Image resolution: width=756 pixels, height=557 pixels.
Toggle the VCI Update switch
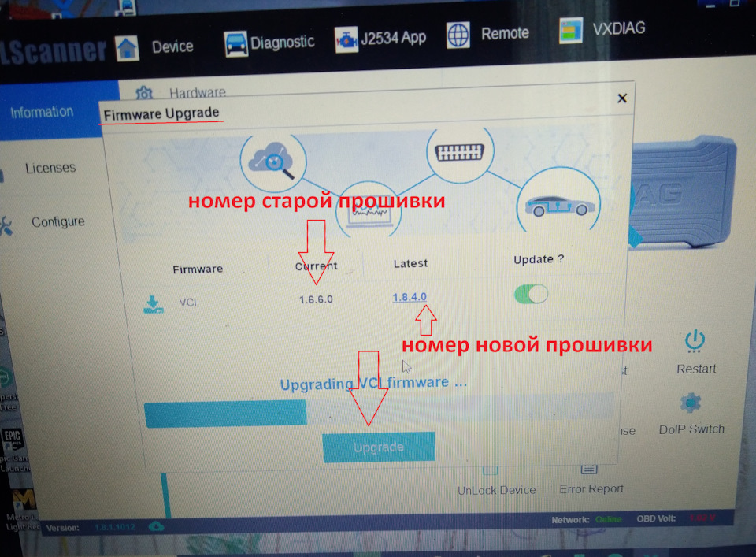click(x=531, y=292)
